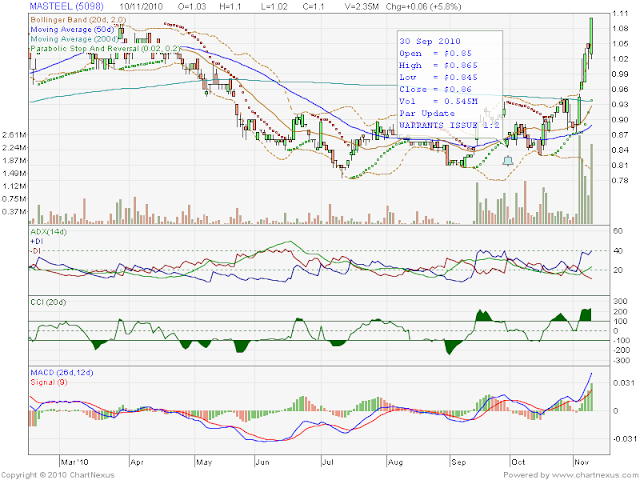640x480 pixels.
Task: Select the MASTEEL (5098) stock title
Action: (x=67, y=7)
